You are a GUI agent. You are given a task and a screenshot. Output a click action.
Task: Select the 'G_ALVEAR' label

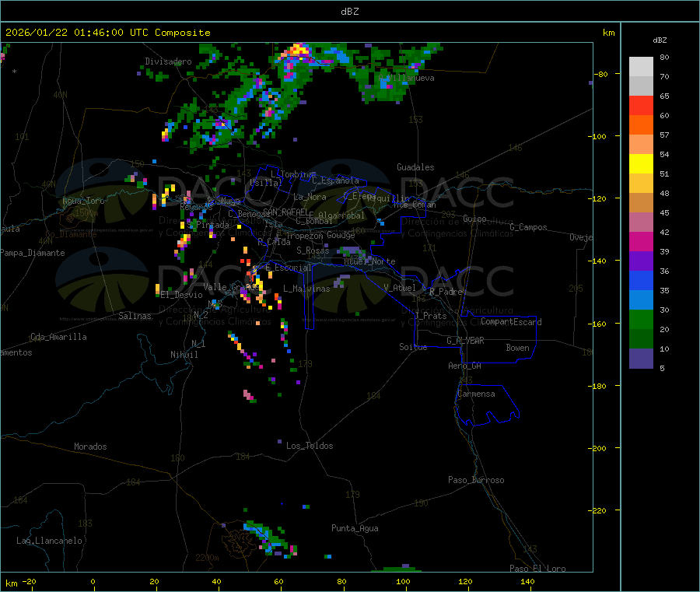pos(465,341)
